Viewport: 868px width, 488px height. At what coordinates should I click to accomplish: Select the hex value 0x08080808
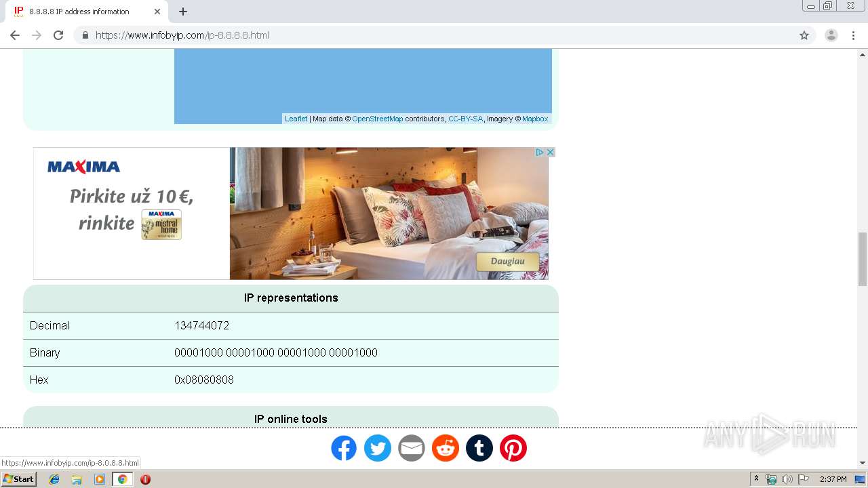pyautogui.click(x=204, y=380)
